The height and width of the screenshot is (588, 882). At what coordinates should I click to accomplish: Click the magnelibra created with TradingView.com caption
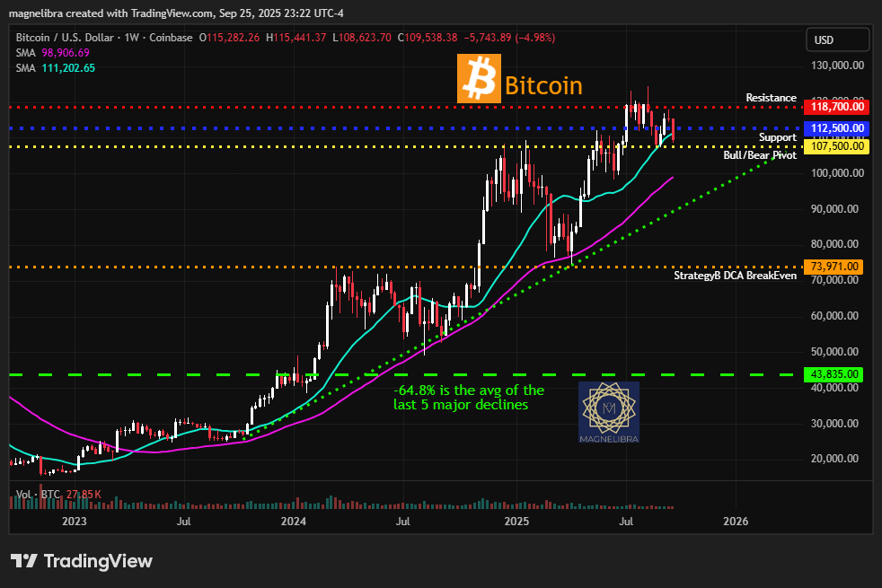pyautogui.click(x=176, y=13)
